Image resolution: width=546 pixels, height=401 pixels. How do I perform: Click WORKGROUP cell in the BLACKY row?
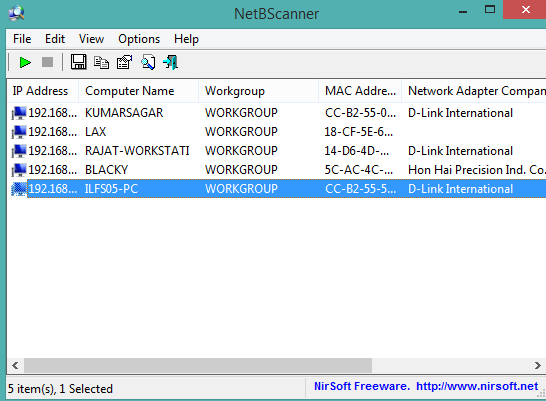[241, 170]
